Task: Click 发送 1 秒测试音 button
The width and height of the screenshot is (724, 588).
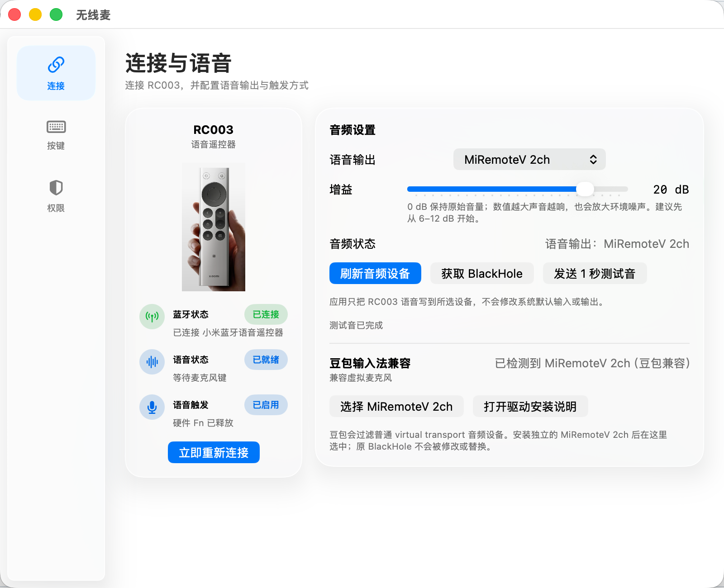Action: pyautogui.click(x=595, y=273)
